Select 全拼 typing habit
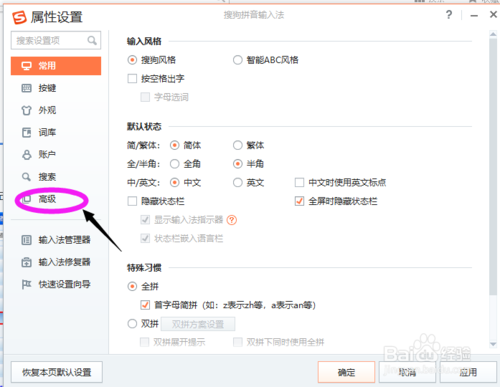The image size is (500, 387). coord(132,286)
